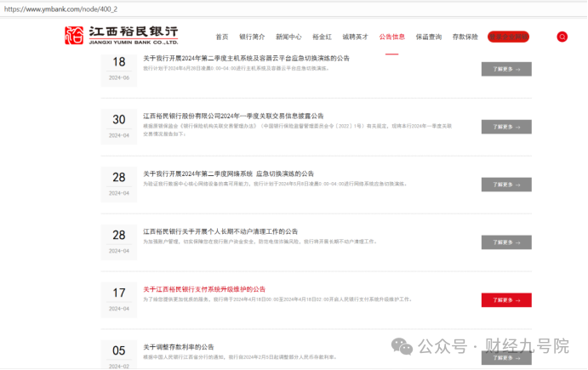The image size is (588, 370).
Task: Select the 裕金红 navigation item
Action: tap(322, 37)
